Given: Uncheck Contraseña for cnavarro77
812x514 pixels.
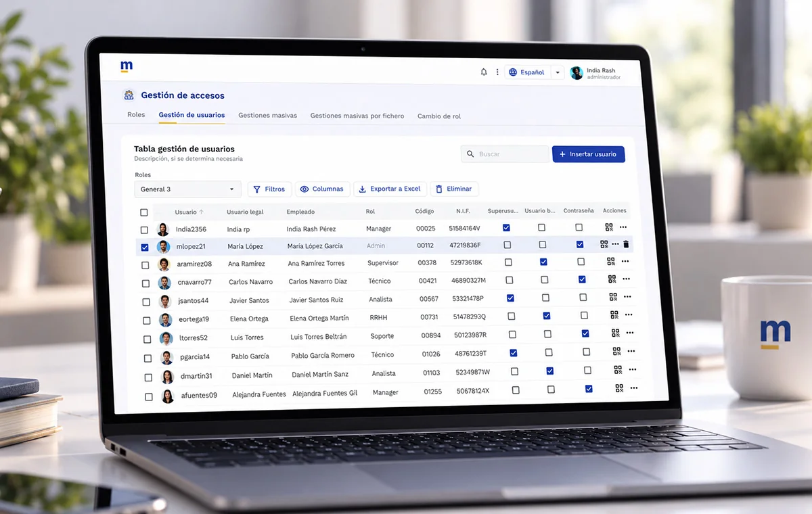Looking at the screenshot, I should point(582,279).
